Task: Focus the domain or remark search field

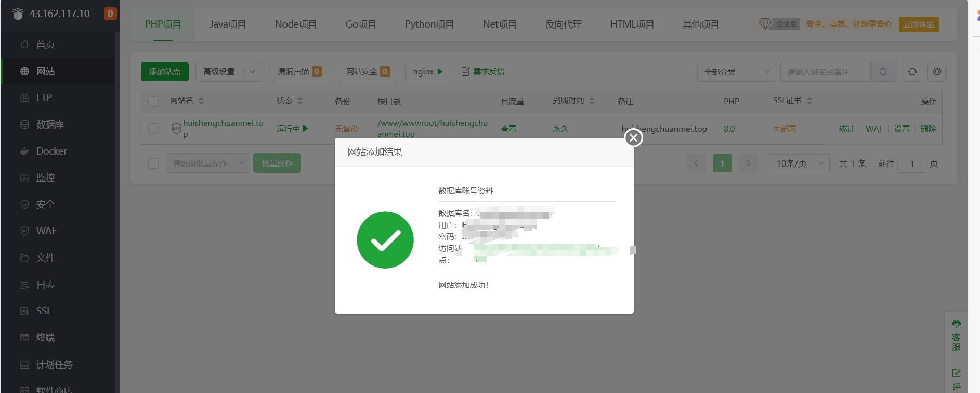Action: coord(826,72)
